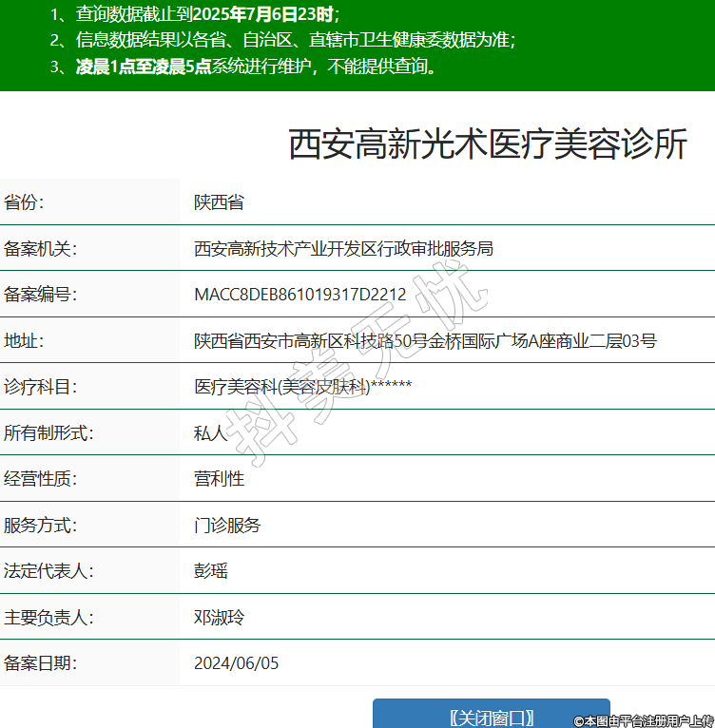The width and height of the screenshot is (715, 728).
Task: Click the 【关闭窗口】 button
Action: [491, 717]
